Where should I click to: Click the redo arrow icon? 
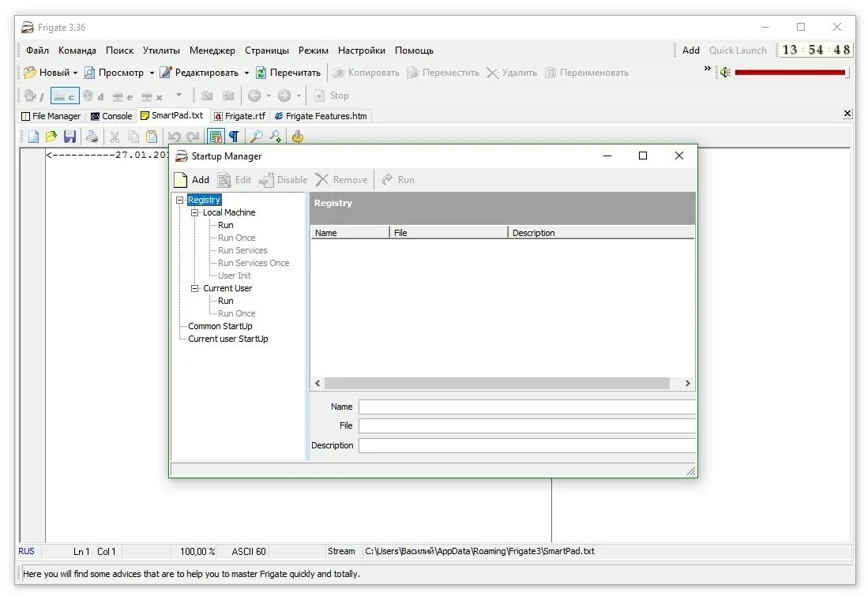[x=193, y=137]
